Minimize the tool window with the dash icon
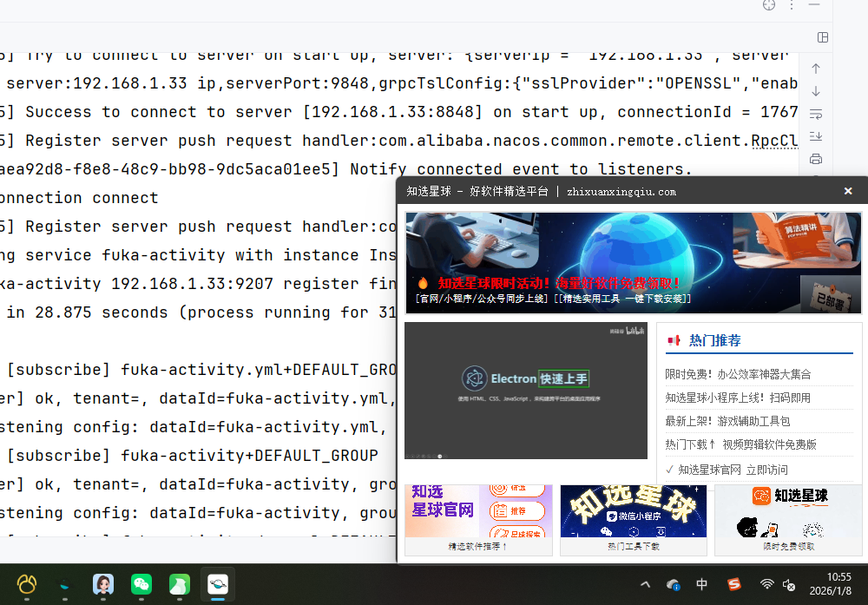 coord(814,4)
